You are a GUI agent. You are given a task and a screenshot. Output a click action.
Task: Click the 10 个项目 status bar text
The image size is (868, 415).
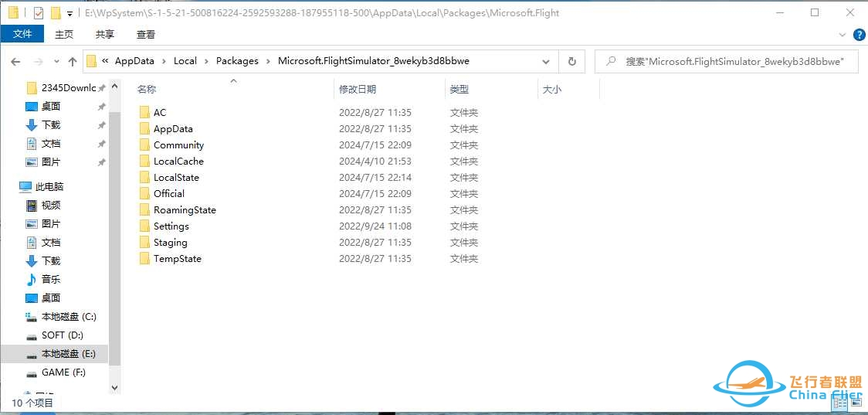pyautogui.click(x=33, y=403)
